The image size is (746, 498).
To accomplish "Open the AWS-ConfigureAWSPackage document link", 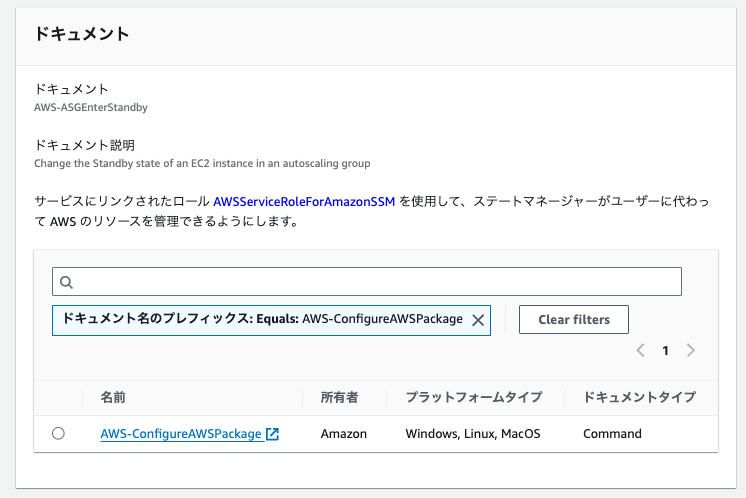I will click(x=181, y=434).
